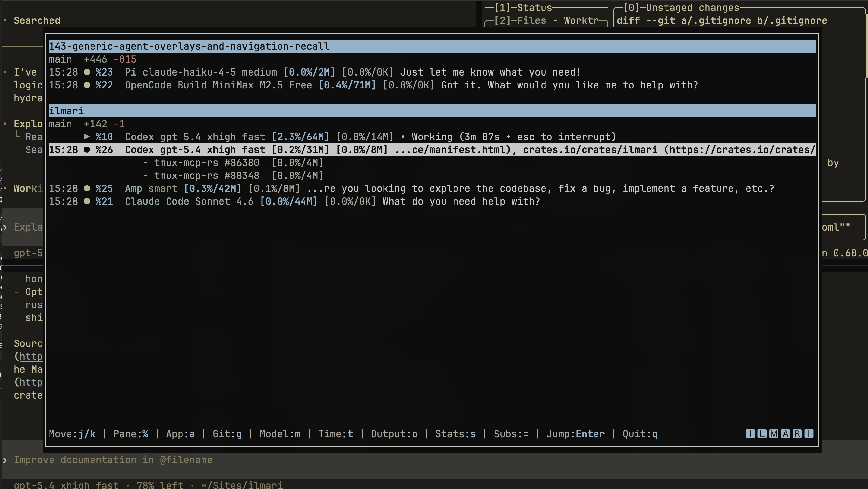This screenshot has height=489, width=868.
Task: Switch to the [2]-Files panel tab
Action: click(520, 20)
